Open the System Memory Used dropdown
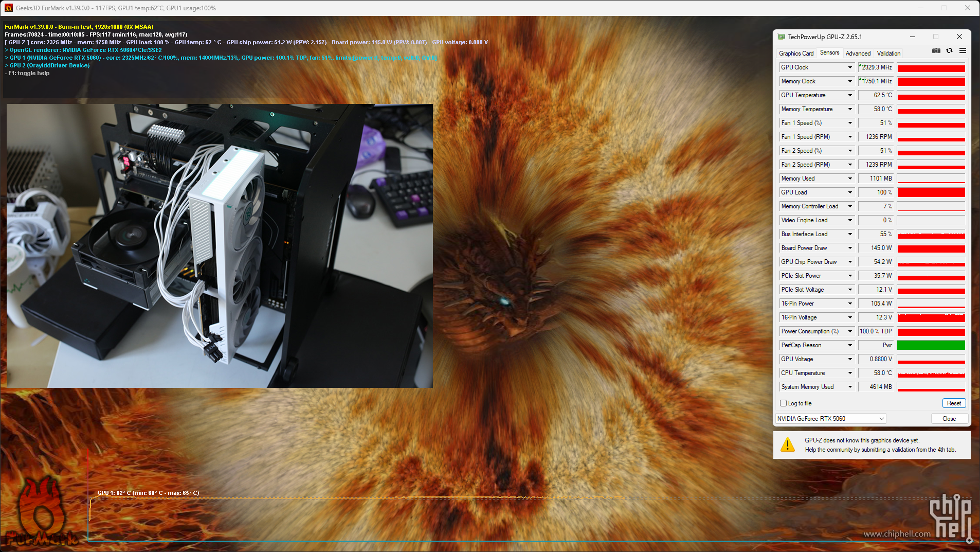 point(850,387)
